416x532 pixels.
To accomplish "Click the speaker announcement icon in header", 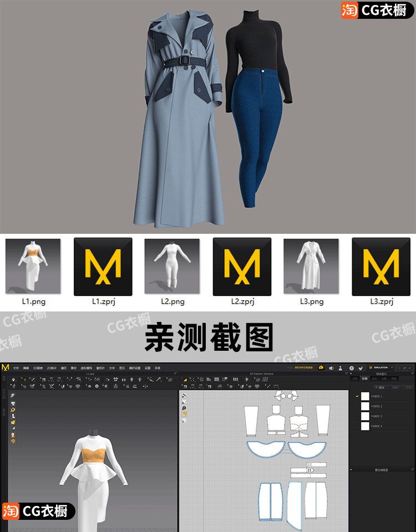I will pos(331,367).
